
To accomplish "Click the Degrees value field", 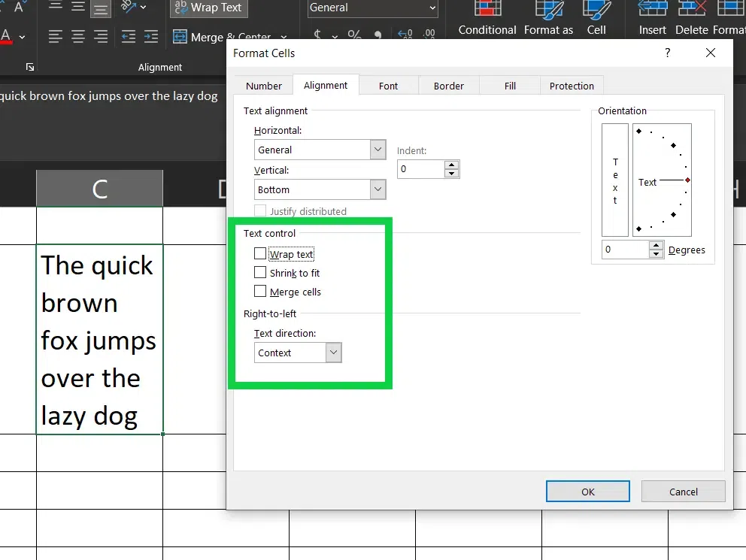I will [625, 249].
